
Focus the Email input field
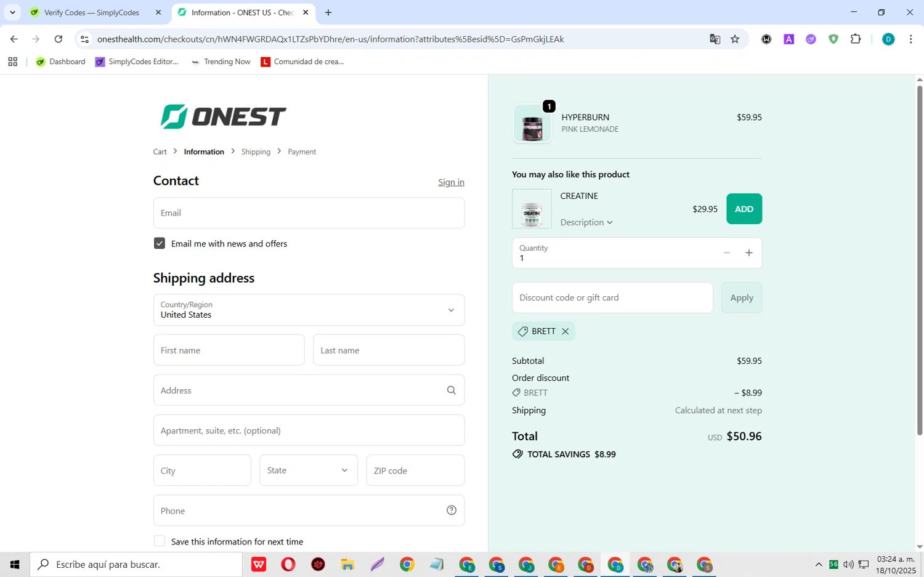tap(309, 213)
